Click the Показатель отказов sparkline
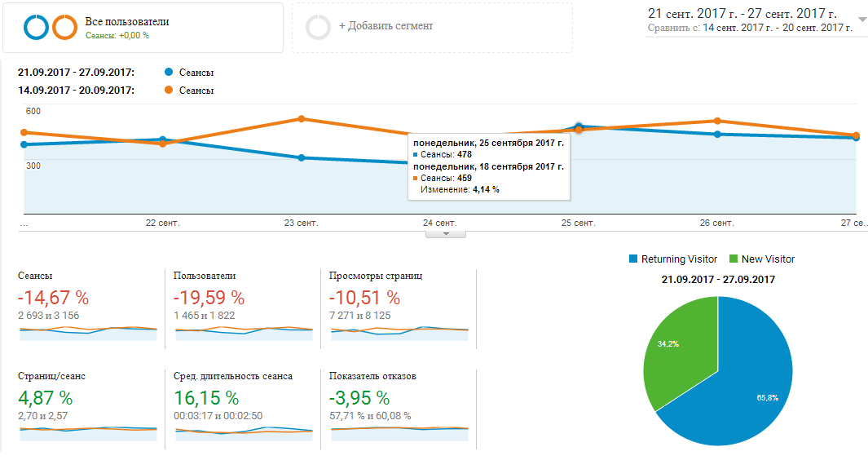868x469 pixels. click(x=399, y=433)
